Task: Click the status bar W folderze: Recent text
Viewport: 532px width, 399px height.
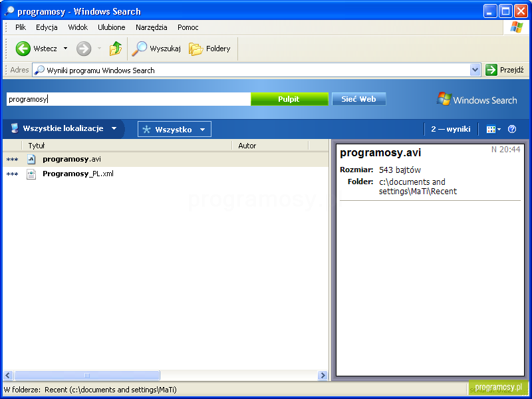Action: 90,390
